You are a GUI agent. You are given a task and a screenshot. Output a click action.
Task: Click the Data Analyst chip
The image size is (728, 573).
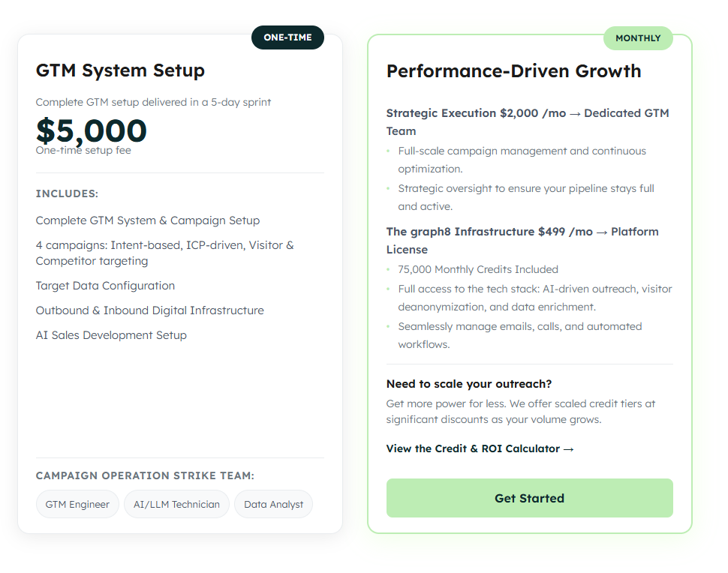tap(273, 504)
